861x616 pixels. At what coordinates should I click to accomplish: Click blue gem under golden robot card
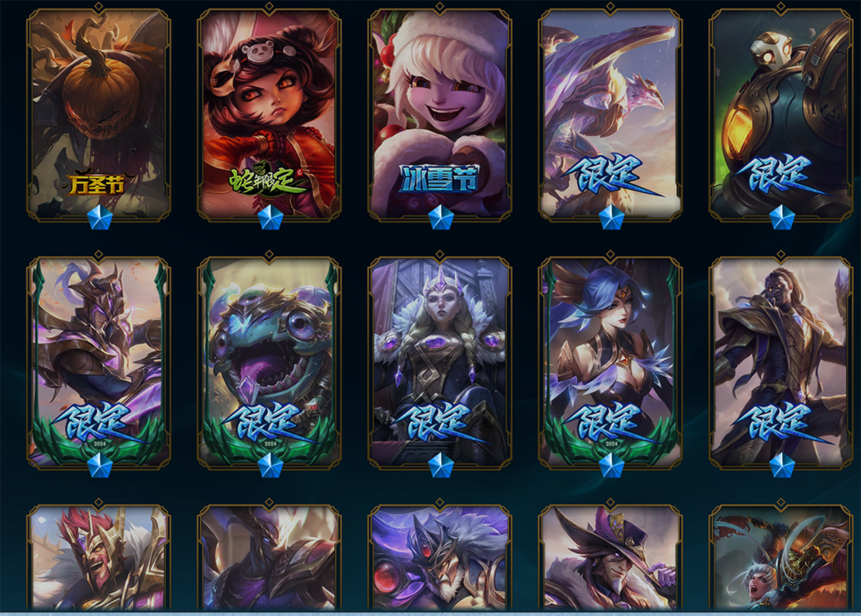click(782, 218)
